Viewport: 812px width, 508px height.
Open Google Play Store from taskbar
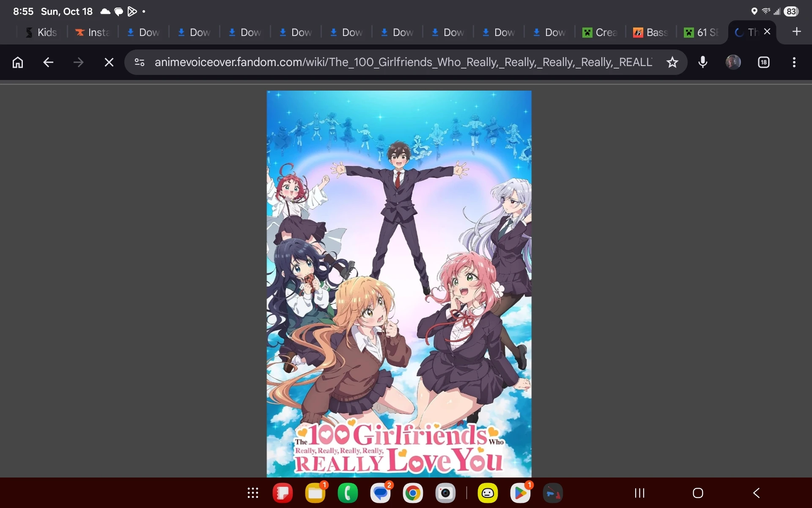pos(520,493)
